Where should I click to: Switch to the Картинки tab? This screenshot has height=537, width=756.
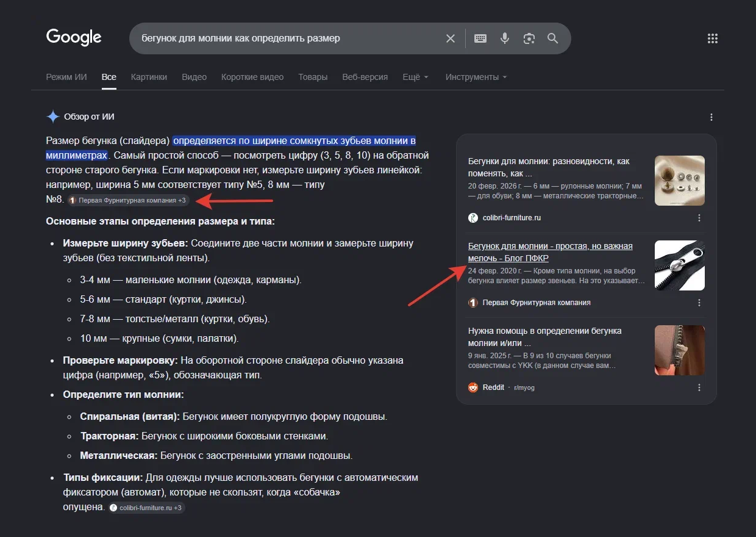tap(149, 77)
